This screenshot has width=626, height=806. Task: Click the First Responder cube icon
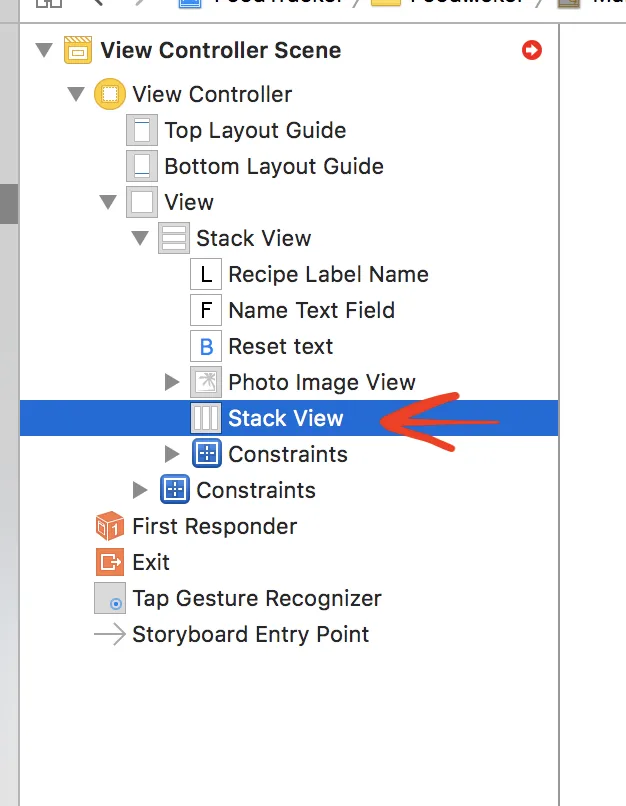point(109,527)
